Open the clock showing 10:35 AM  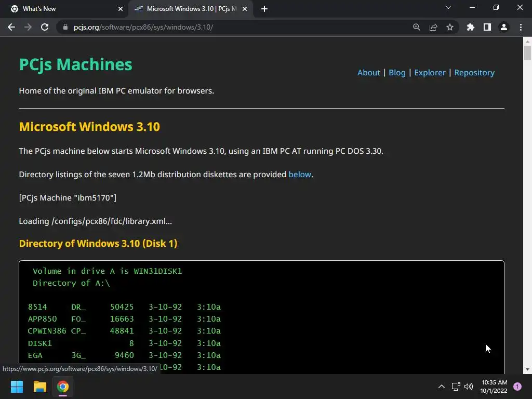click(x=494, y=387)
